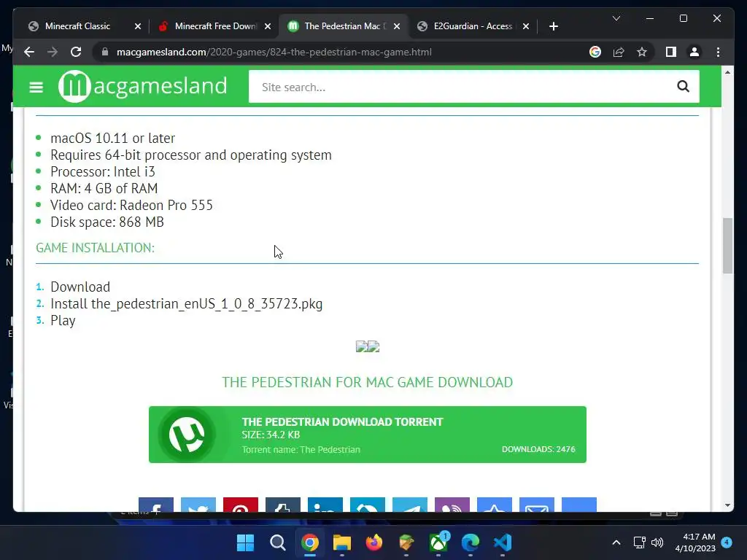Viewport: 747px width, 560px height.
Task: Open Visual Studio Code from taskbar
Action: [x=503, y=542]
